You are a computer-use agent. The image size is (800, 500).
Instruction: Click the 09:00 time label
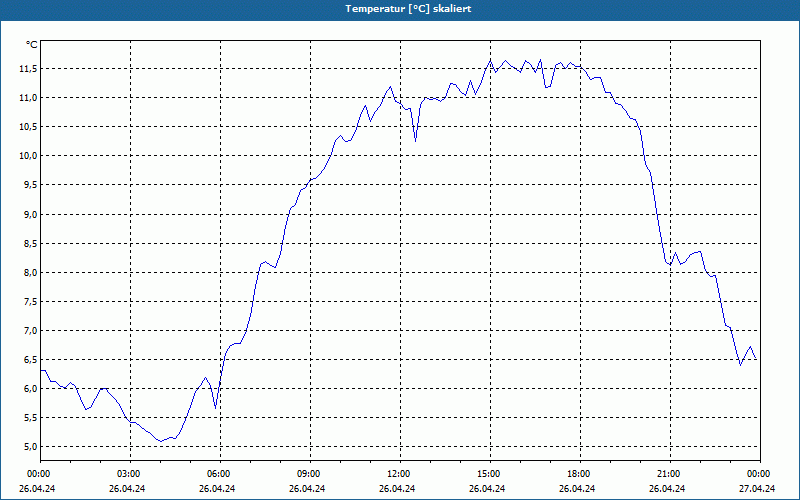(x=310, y=474)
